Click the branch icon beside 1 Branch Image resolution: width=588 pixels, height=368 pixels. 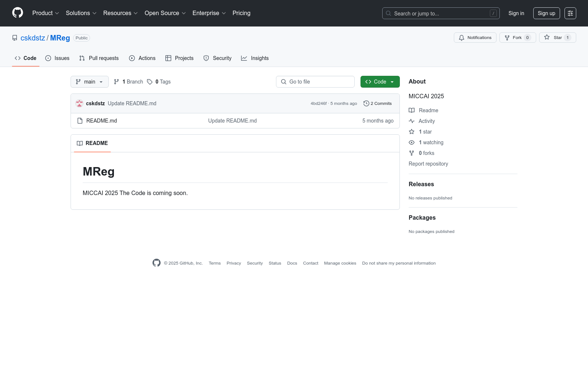click(116, 82)
